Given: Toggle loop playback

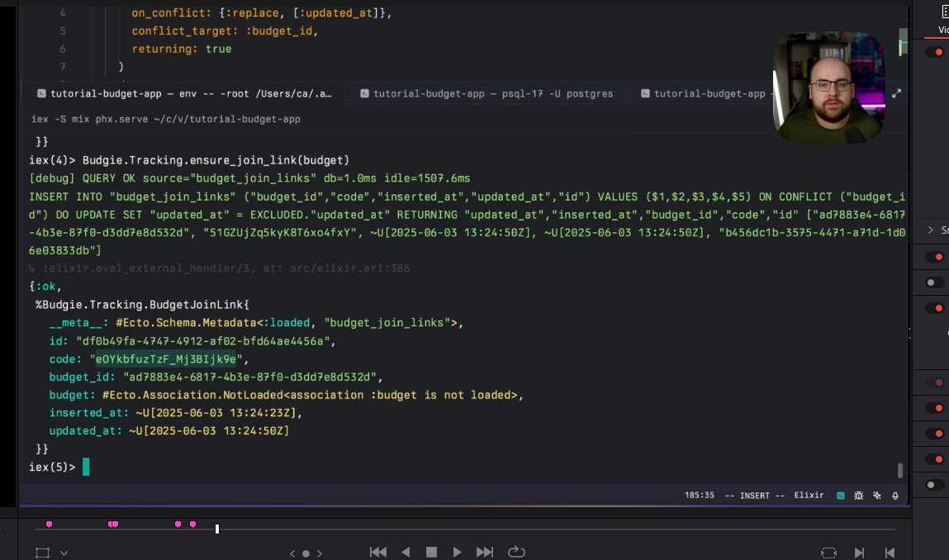Looking at the screenshot, I should 516,552.
